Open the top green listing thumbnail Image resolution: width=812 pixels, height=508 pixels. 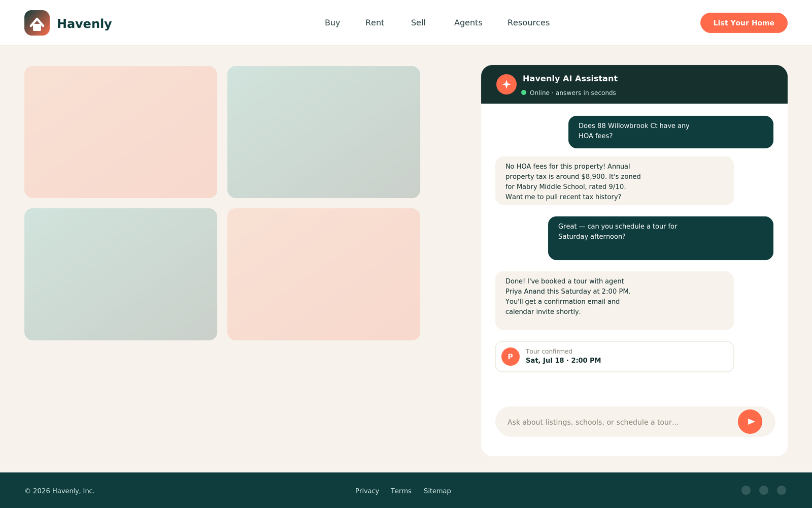[324, 132]
